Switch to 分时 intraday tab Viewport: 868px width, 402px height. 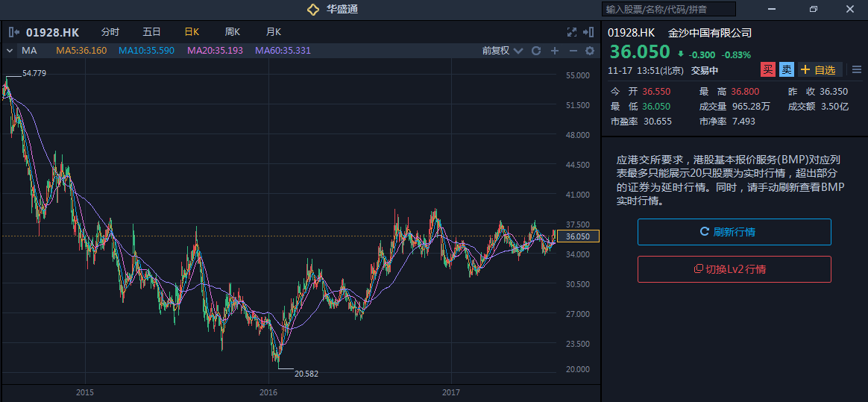pyautogui.click(x=110, y=32)
